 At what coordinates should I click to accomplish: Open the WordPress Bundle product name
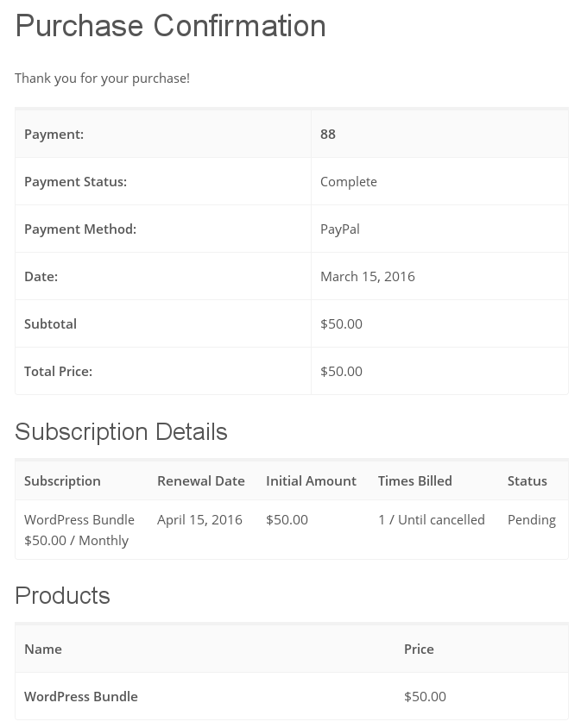[x=81, y=696]
